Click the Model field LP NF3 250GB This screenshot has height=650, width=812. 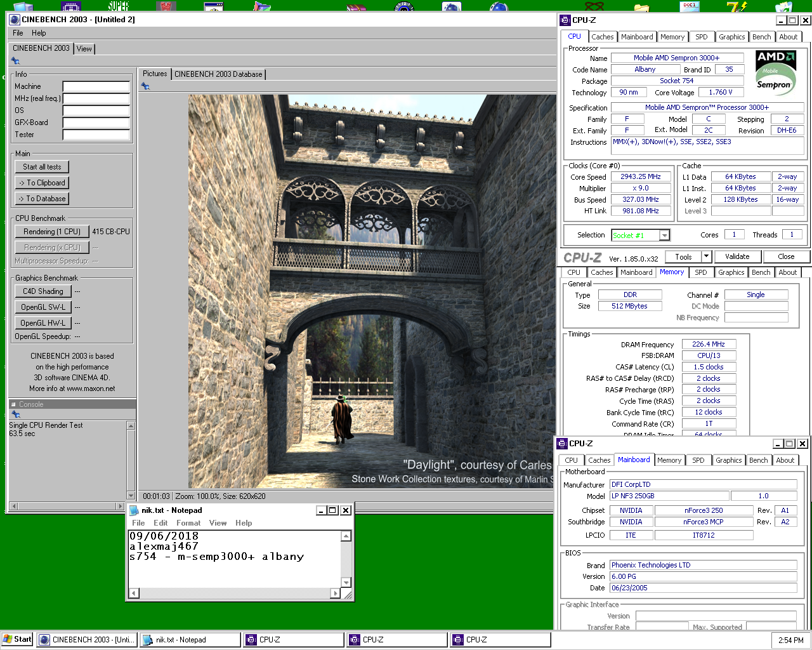coord(669,496)
